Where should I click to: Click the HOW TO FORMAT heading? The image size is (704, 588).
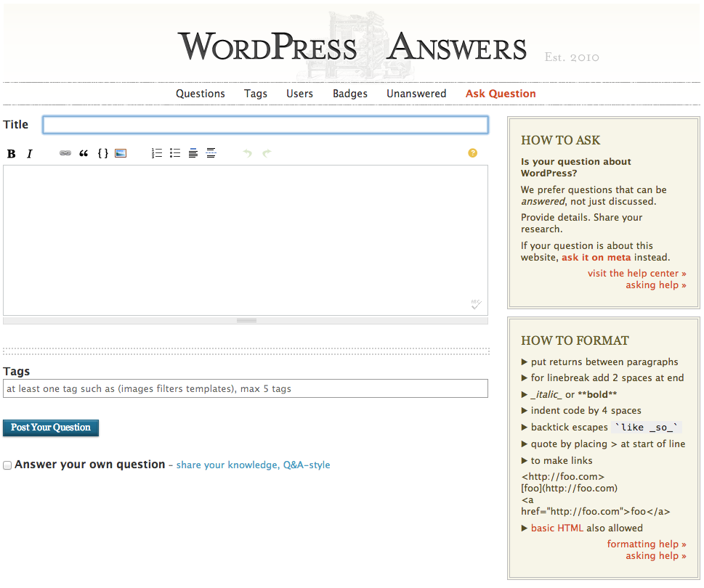coord(575,341)
